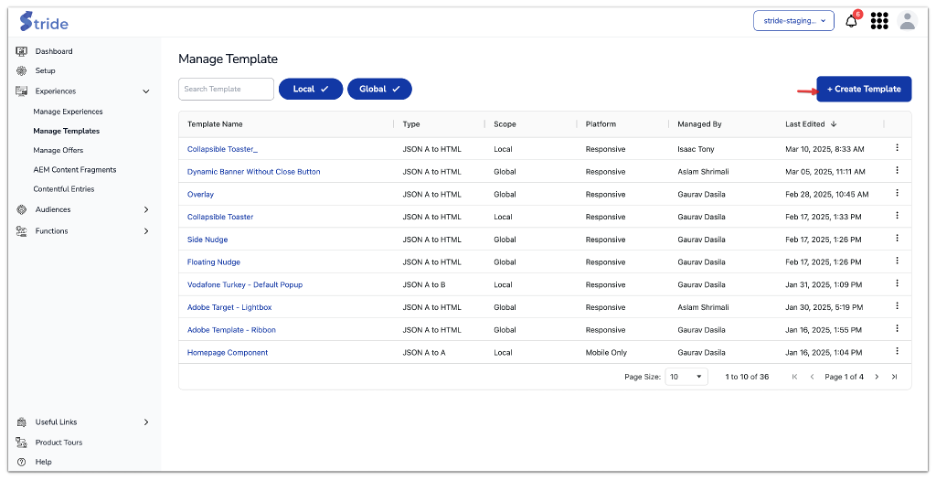Image resolution: width=936 pixels, height=480 pixels.
Task: Click the Stride logo
Action: pos(44,21)
